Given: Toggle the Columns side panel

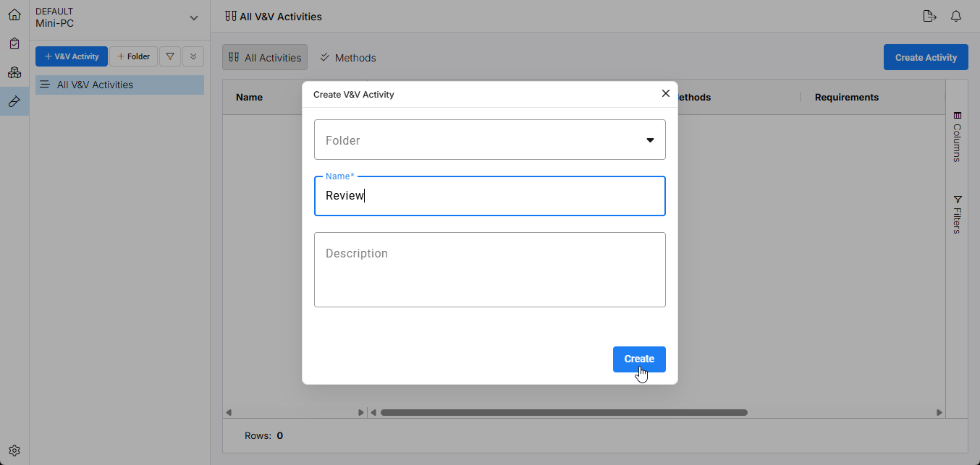Looking at the screenshot, I should click(957, 137).
